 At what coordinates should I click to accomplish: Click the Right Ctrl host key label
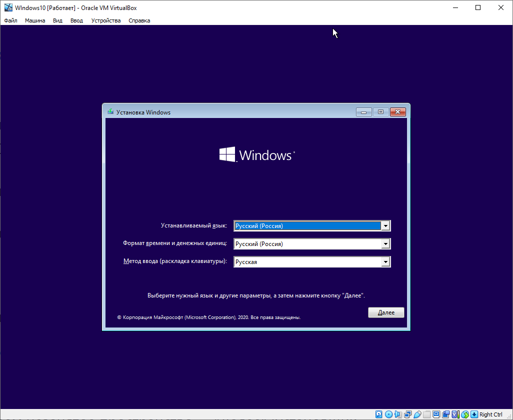[491, 414]
